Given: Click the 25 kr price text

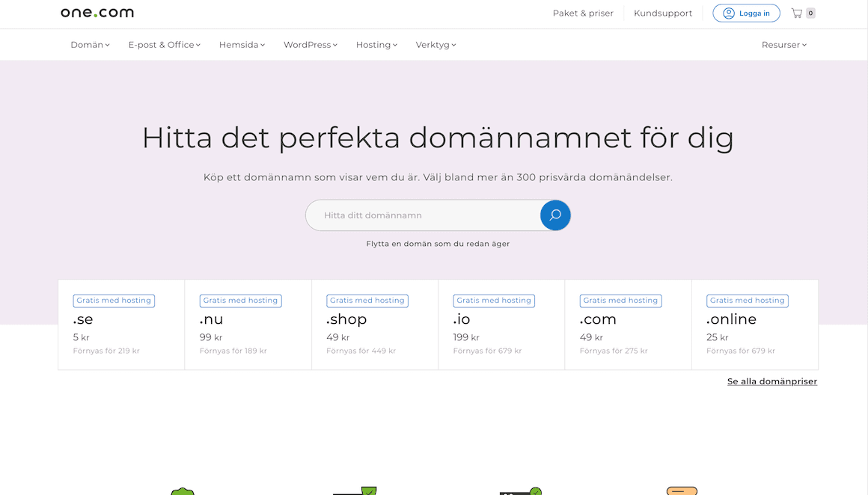Looking at the screenshot, I should coord(718,337).
